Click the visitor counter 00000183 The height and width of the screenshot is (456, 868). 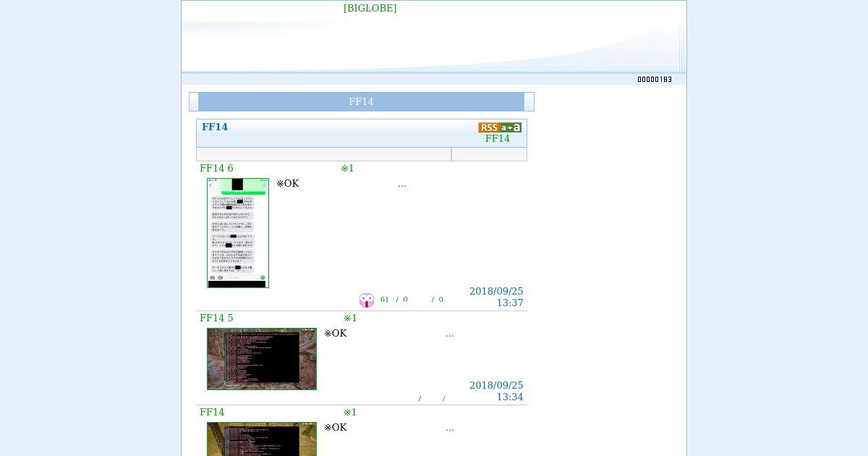pyautogui.click(x=655, y=80)
